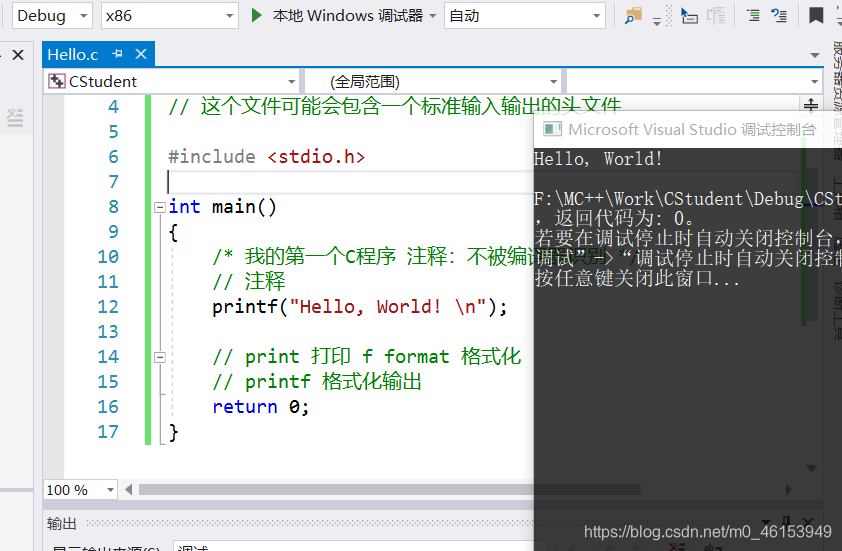Viewport: 842px width, 551px height.
Task: Click line number 8 in the margin
Action: pos(113,207)
